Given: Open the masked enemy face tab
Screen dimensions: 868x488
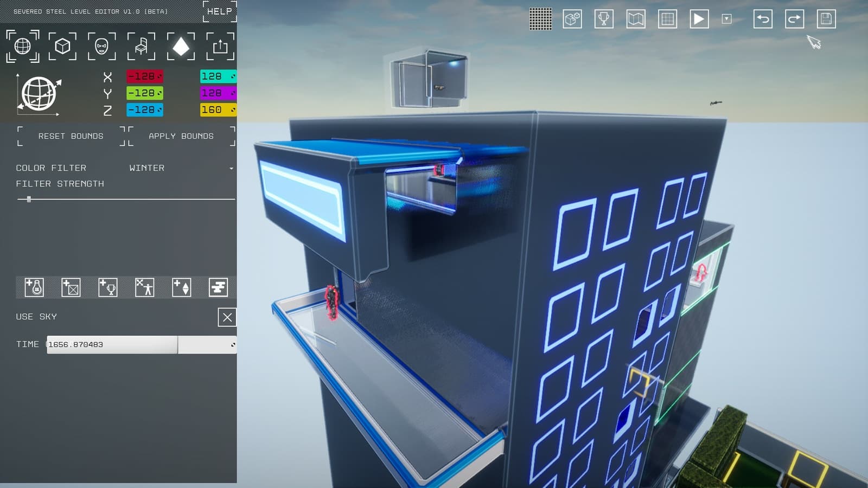Looking at the screenshot, I should [x=101, y=46].
